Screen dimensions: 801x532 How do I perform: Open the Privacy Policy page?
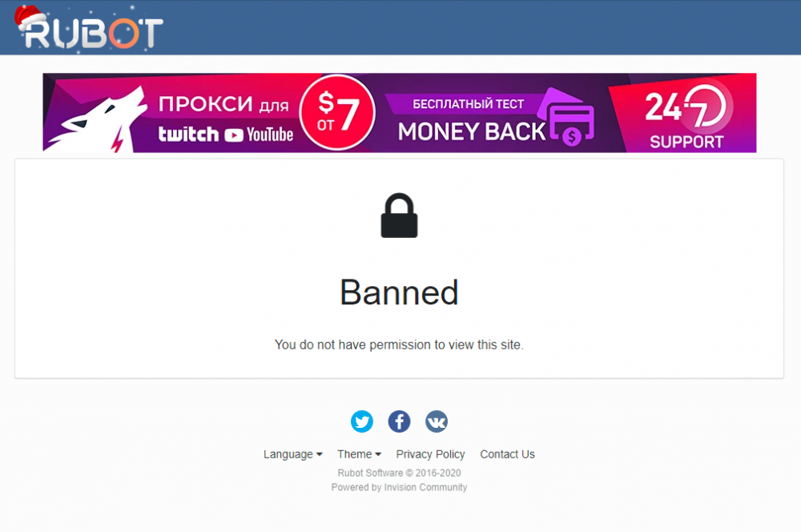430,453
